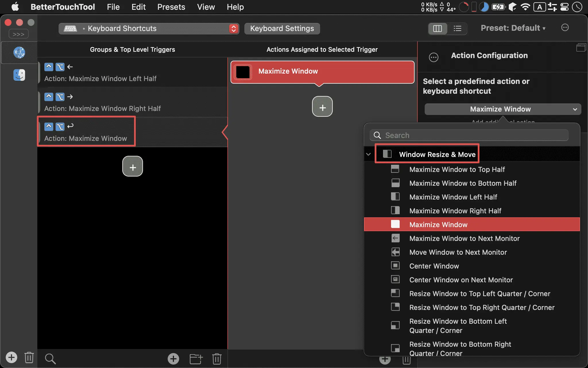Click the clock icon in menu bar
588x368 pixels.
[577, 7]
